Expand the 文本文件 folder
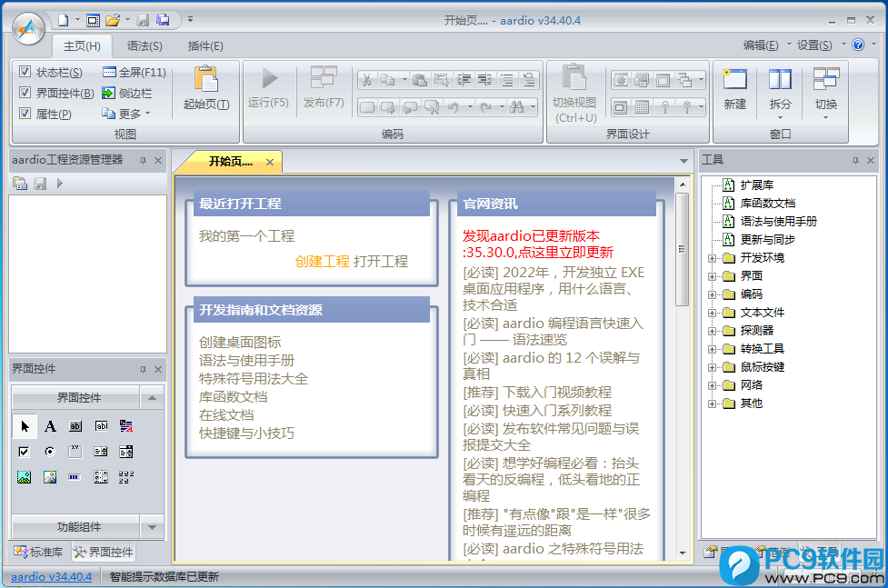The image size is (888, 588). click(712, 313)
